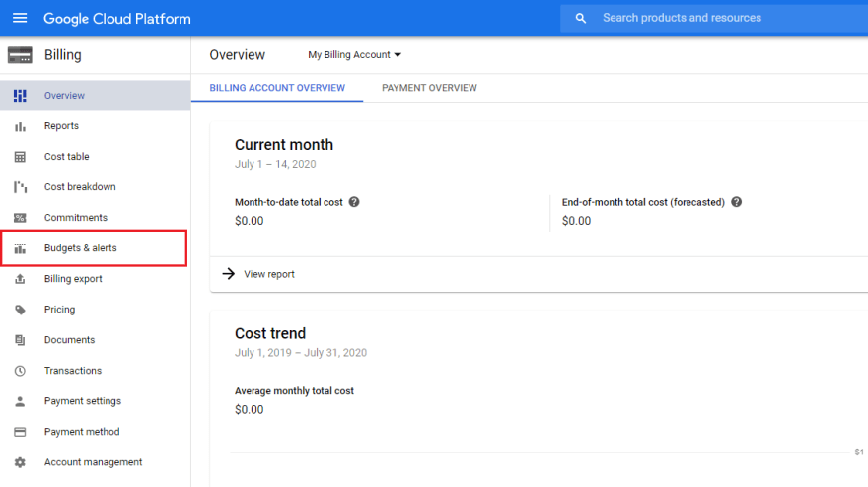Click the July 1, 2019 – July 31, 2020 text
Screen dimensions: 868x487
click(301, 353)
